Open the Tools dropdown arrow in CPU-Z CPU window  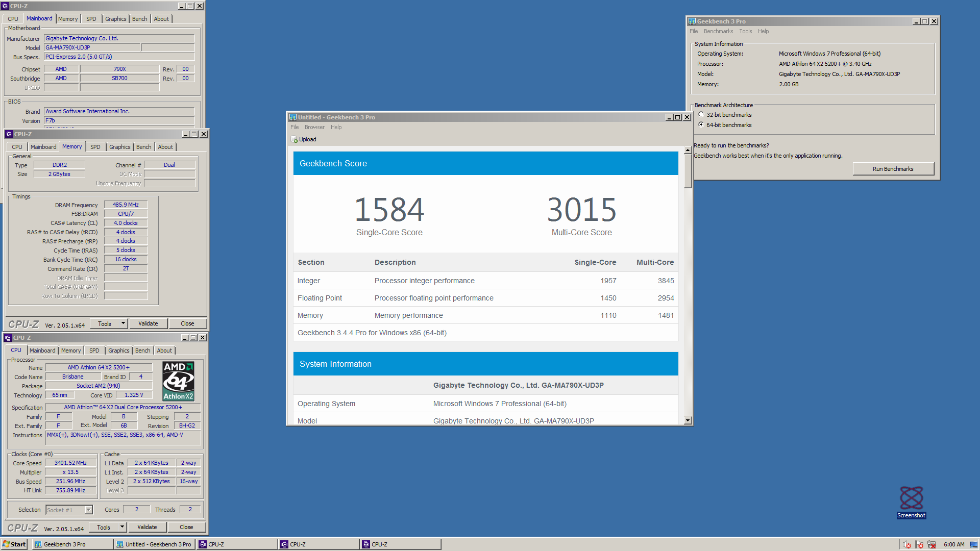122,527
